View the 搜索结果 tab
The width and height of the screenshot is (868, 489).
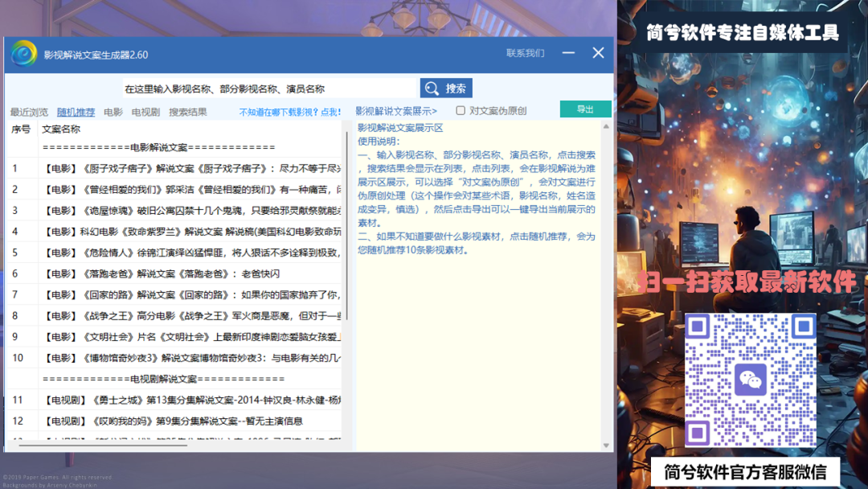186,112
